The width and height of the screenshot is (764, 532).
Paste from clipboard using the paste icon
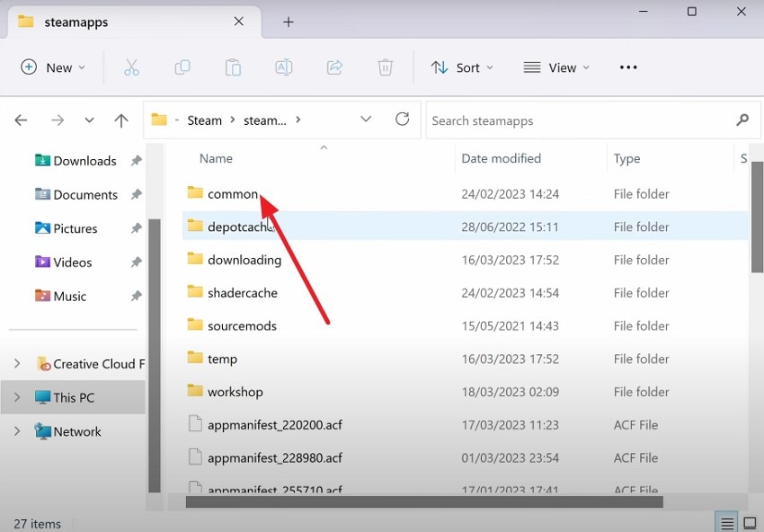[x=233, y=66]
